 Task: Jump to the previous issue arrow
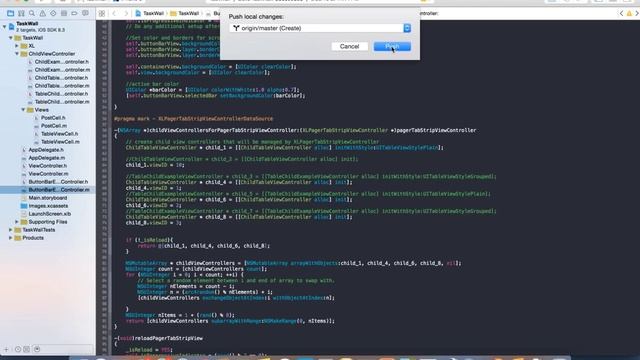(x=621, y=13)
